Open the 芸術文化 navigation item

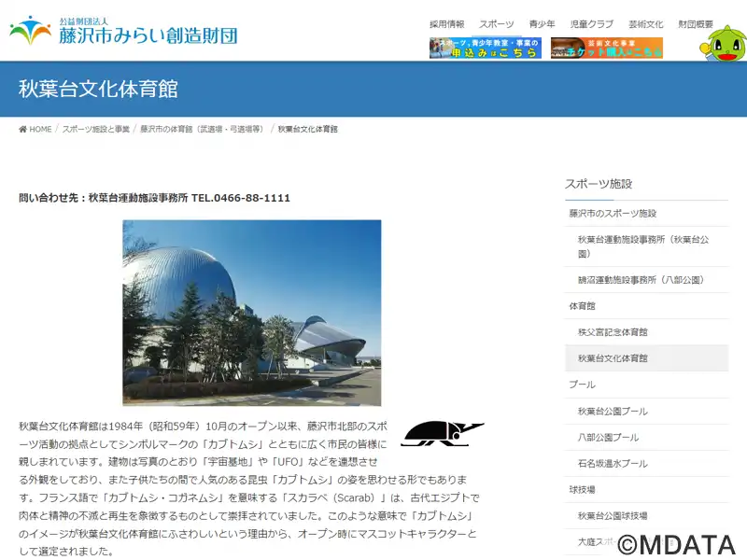645,24
